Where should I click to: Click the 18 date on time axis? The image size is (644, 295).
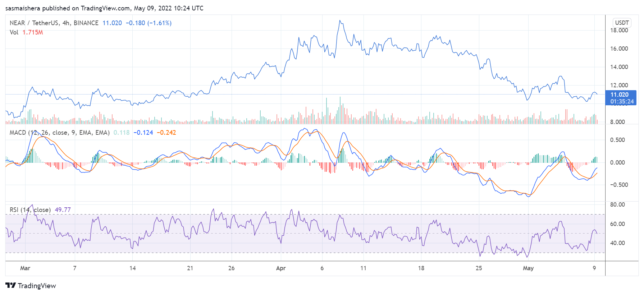coord(421,268)
